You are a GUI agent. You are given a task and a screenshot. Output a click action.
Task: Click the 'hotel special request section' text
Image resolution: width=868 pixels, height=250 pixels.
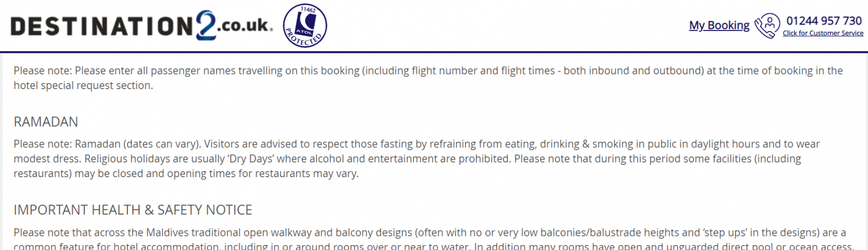click(82, 85)
